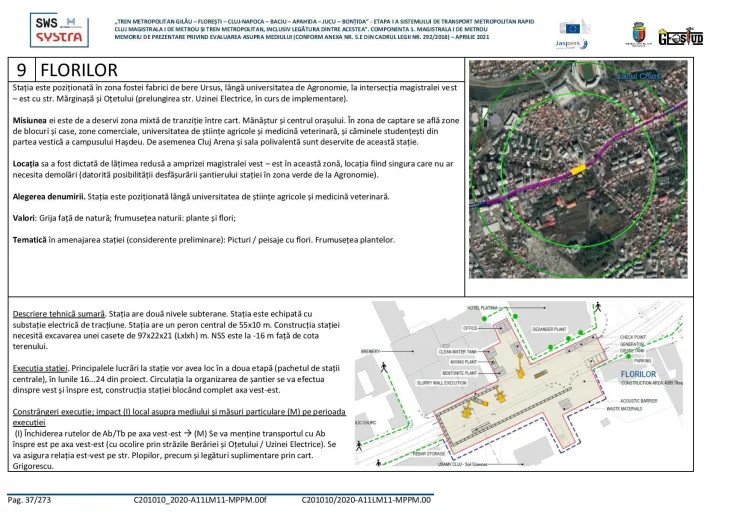Click the yellow station marker on aerial map
This screenshot has height=530, width=750.
pyautogui.click(x=579, y=168)
